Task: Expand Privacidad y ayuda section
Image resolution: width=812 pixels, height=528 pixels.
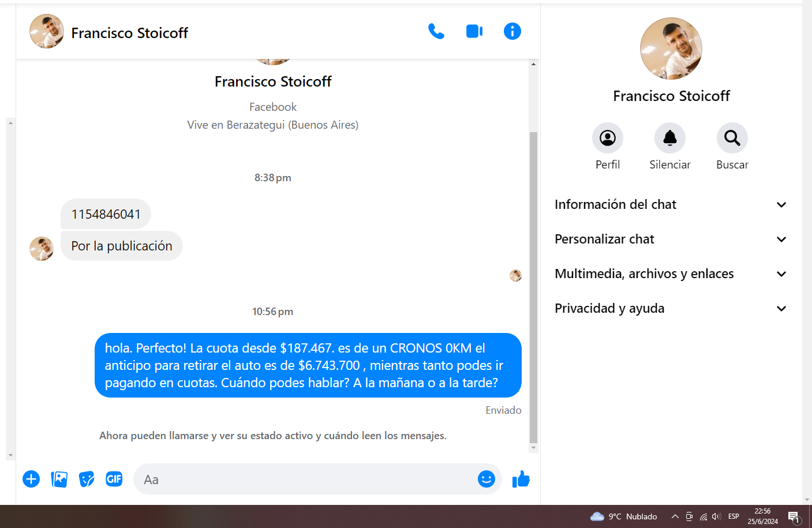Action: (x=671, y=309)
